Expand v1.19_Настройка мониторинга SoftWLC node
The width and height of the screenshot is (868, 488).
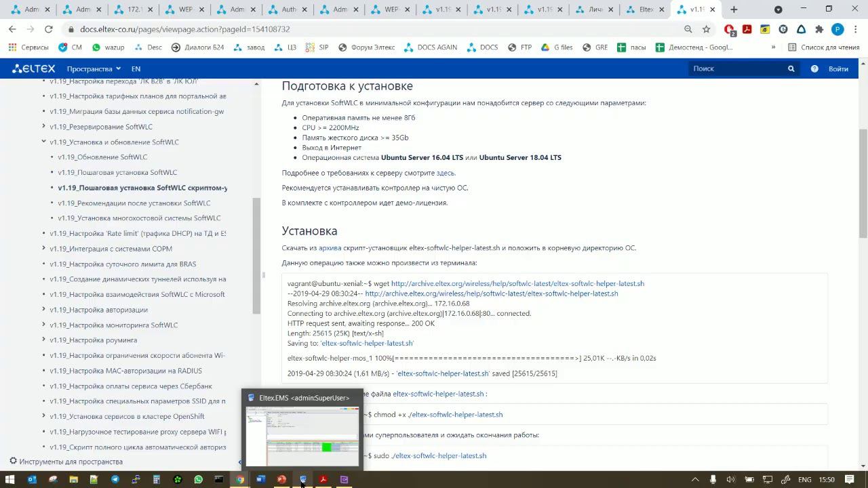(43, 325)
